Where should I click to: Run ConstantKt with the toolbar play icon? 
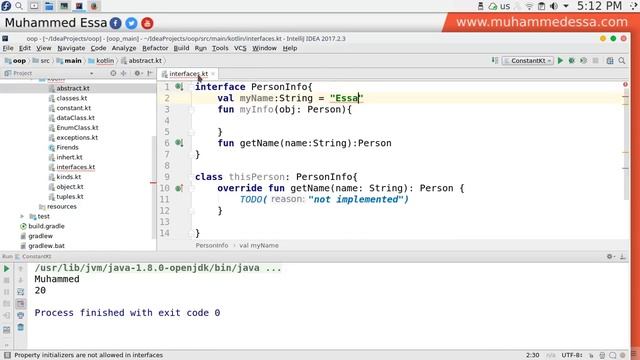(x=560, y=60)
